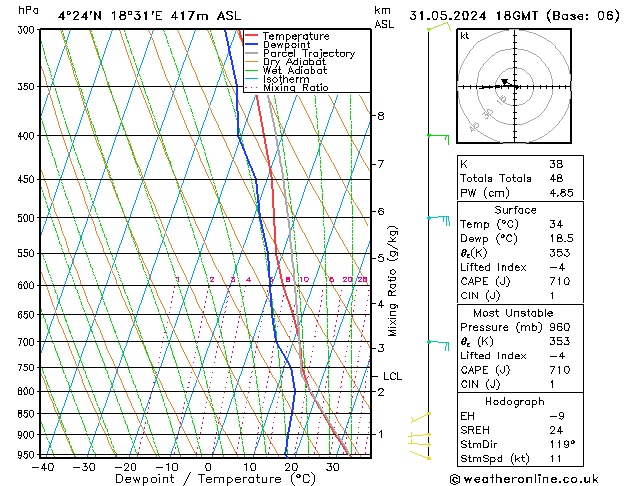The height and width of the screenshot is (486, 629).
Task: Click the Hodograph section heading
Action: pos(515,402)
